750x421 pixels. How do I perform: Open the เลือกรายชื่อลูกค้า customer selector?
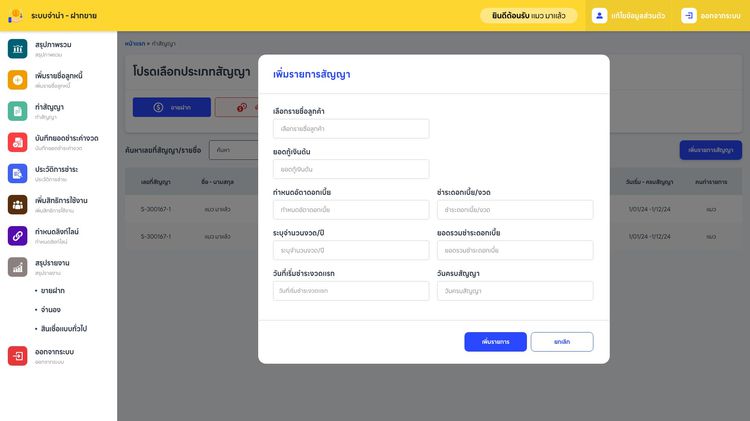[x=350, y=129]
